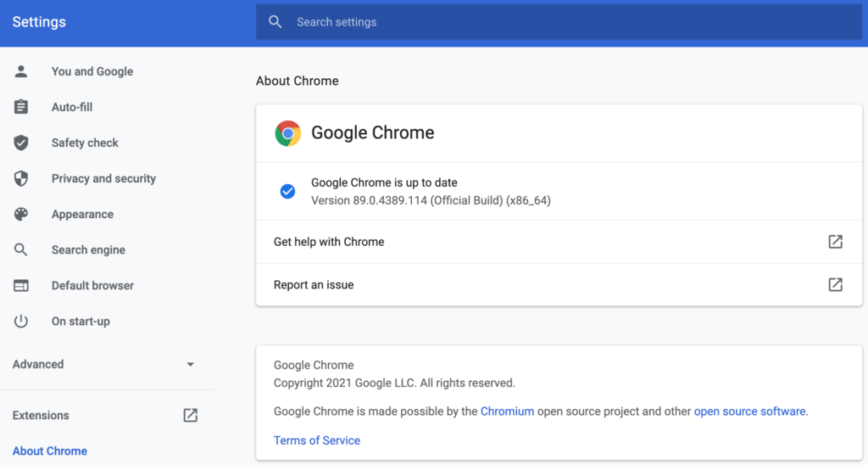Image resolution: width=868 pixels, height=465 pixels.
Task: Click the Appearance palette icon
Action: [x=21, y=214]
